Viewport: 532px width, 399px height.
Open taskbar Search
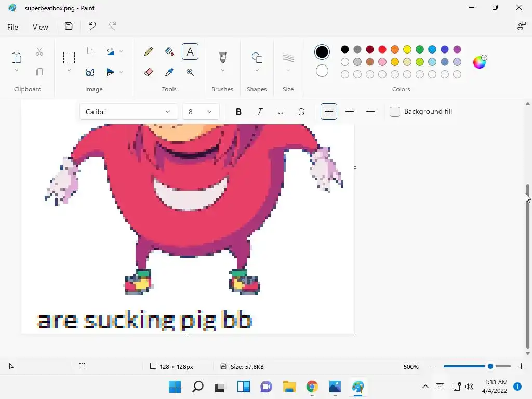[198, 387]
